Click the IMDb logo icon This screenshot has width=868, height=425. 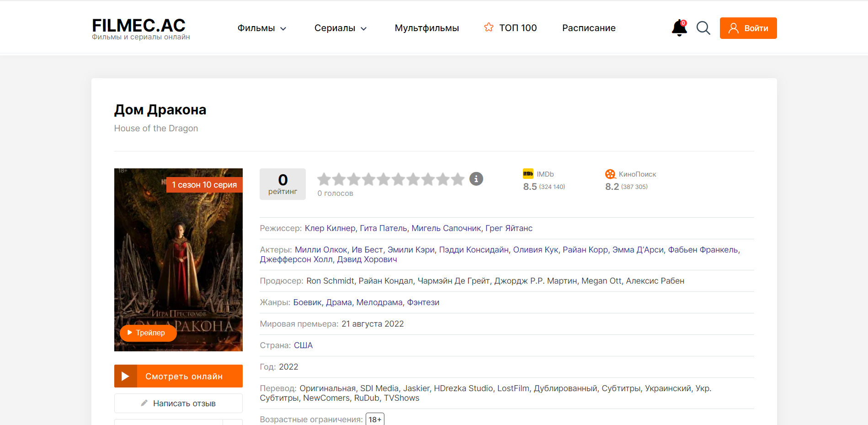528,174
